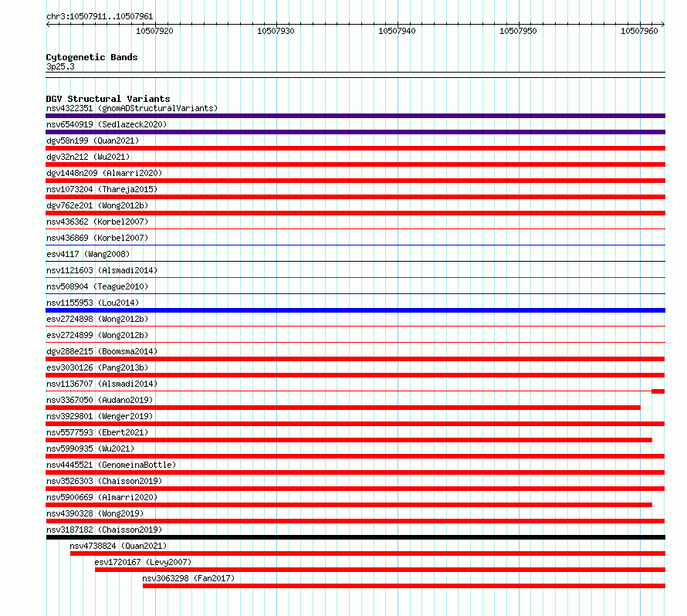Click the 3p25.3 band label
The height and width of the screenshot is (616, 687).
[60, 66]
